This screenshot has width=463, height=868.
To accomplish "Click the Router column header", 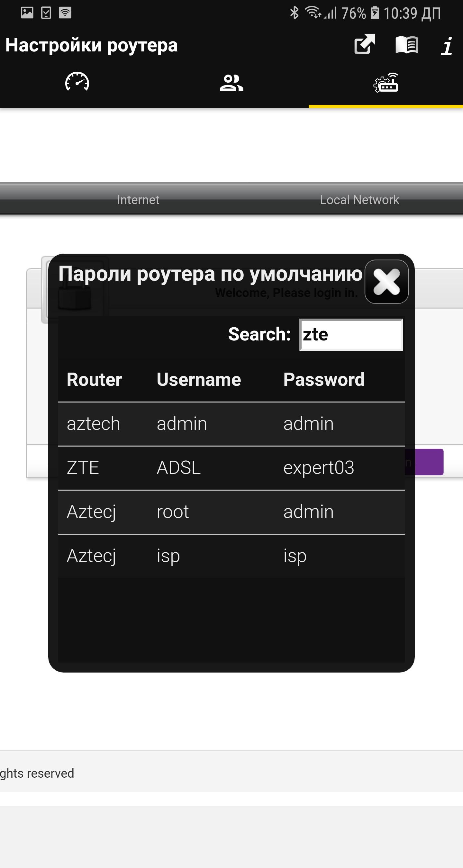I will click(x=94, y=379).
